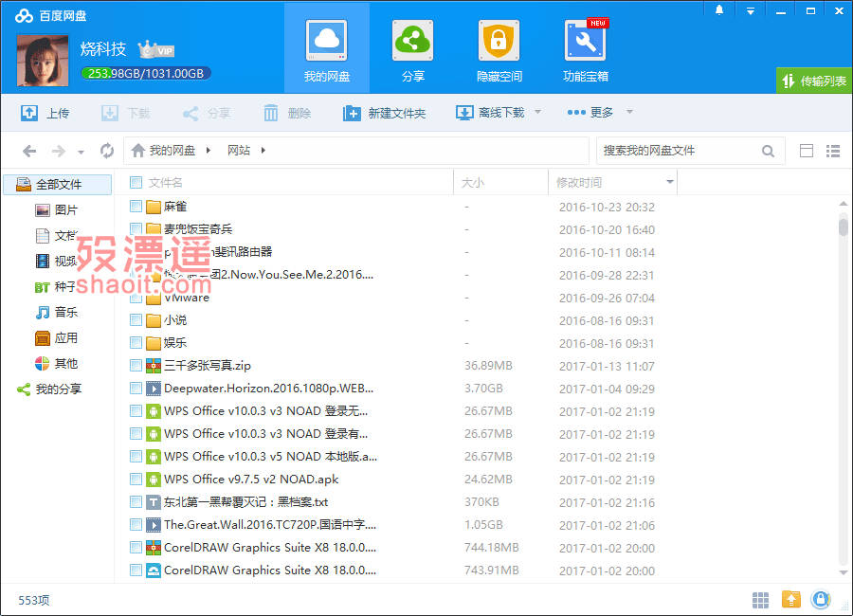
Task: Expand arrow after 我的网盘 in path
Action: (x=208, y=151)
